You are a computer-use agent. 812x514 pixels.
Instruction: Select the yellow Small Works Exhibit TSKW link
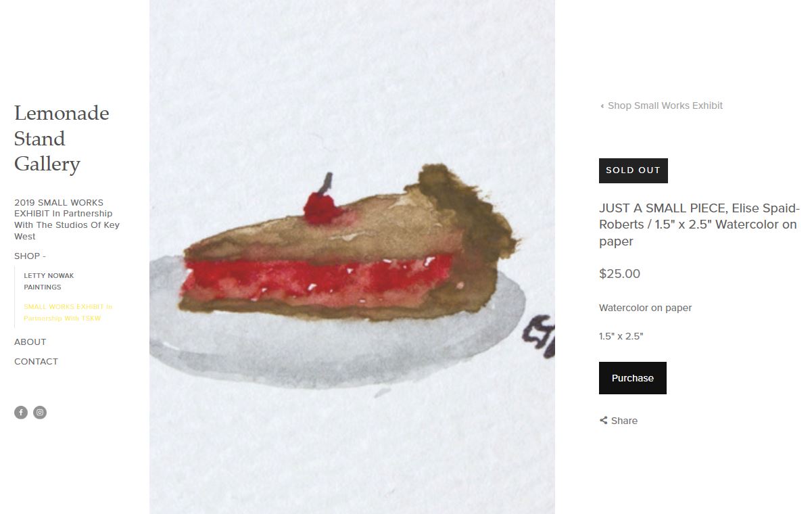point(68,312)
